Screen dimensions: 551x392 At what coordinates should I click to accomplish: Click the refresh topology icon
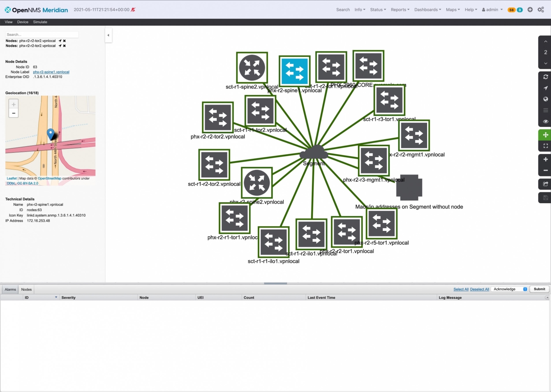pyautogui.click(x=545, y=77)
